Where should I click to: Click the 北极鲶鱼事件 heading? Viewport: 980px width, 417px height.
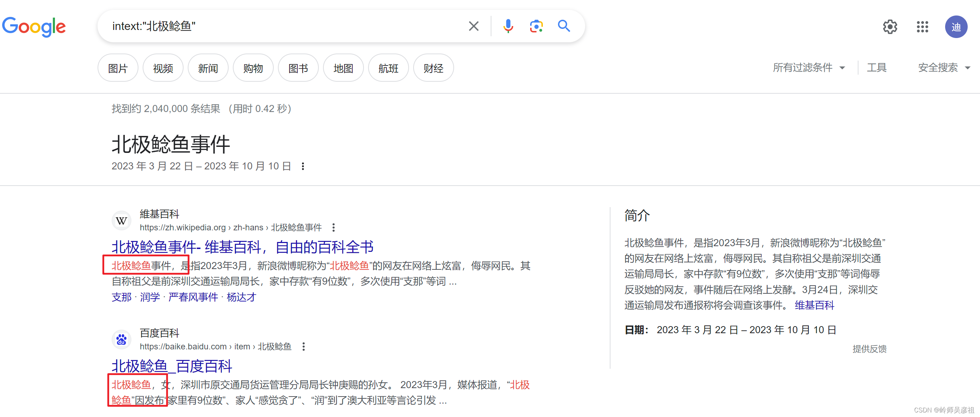coord(171,145)
